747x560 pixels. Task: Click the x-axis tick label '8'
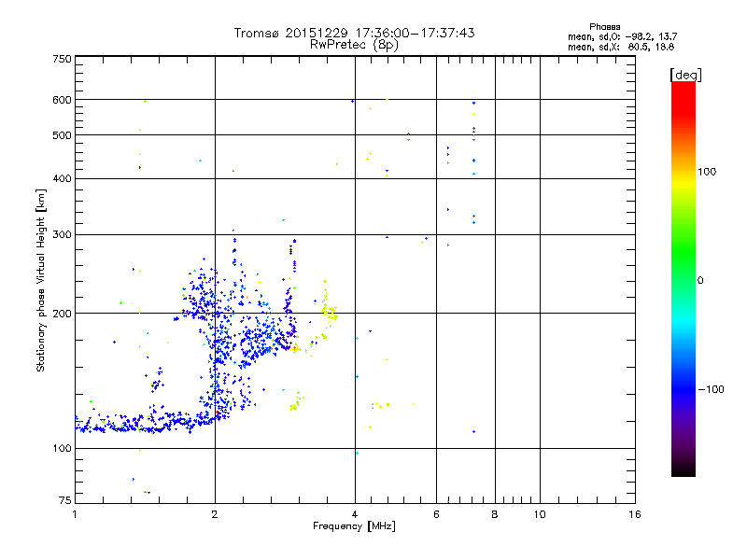[x=495, y=514]
